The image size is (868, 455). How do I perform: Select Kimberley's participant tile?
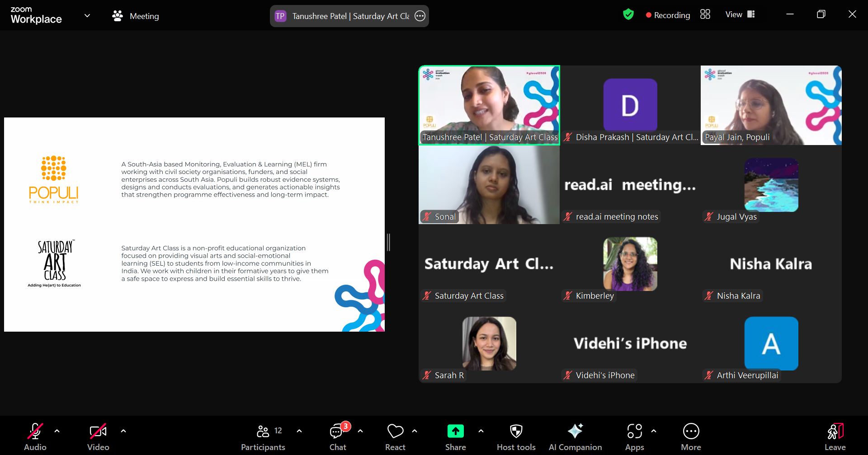[x=630, y=264]
